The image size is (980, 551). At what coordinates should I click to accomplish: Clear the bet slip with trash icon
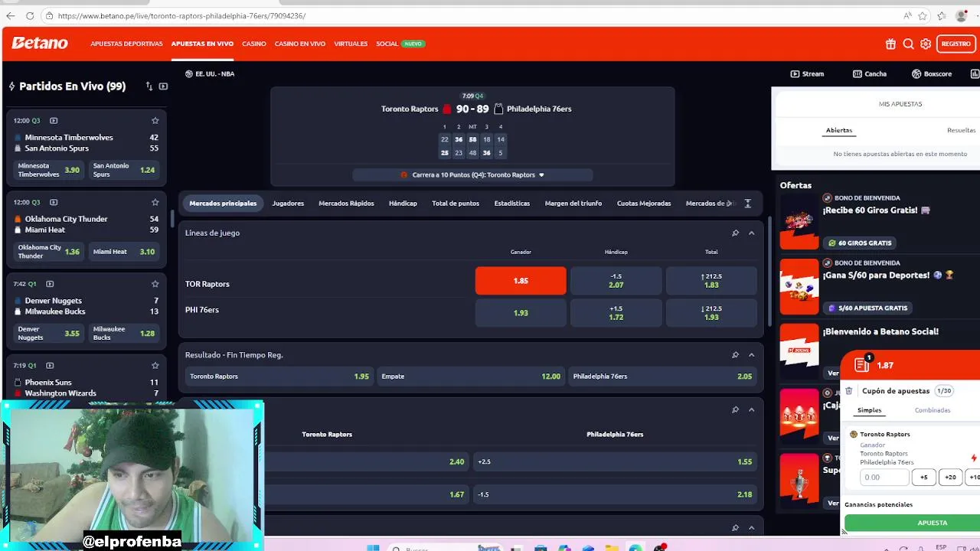point(849,391)
